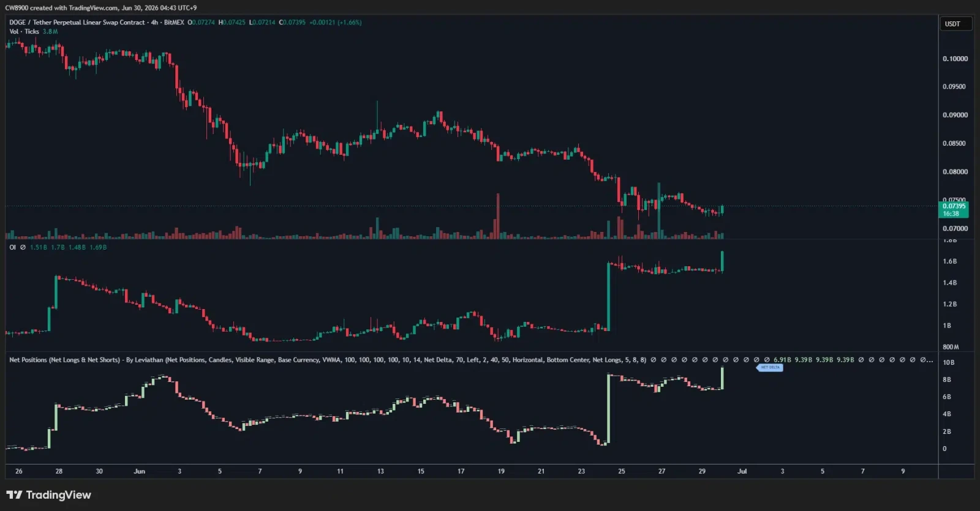Click the 0.09000 price axis label
Image resolution: width=980 pixels, height=511 pixels.
tap(955, 115)
